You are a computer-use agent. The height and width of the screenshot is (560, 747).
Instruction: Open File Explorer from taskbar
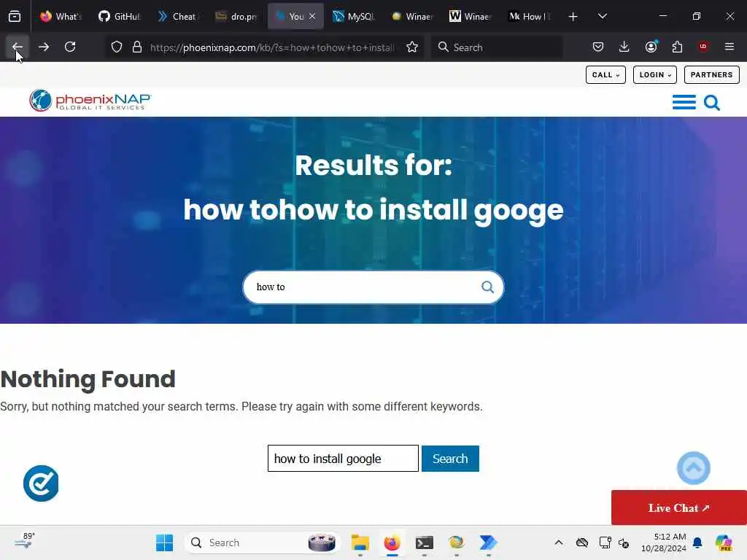pos(360,542)
